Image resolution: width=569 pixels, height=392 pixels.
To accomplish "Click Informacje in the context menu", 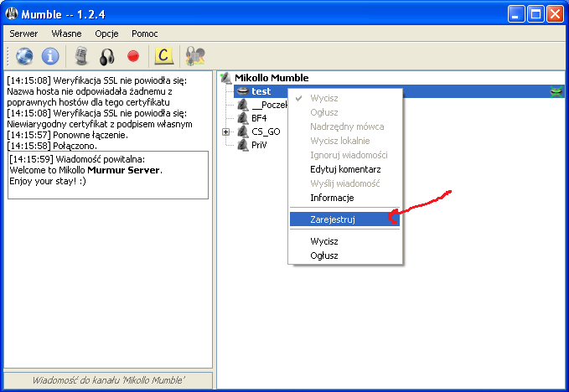I will [332, 198].
